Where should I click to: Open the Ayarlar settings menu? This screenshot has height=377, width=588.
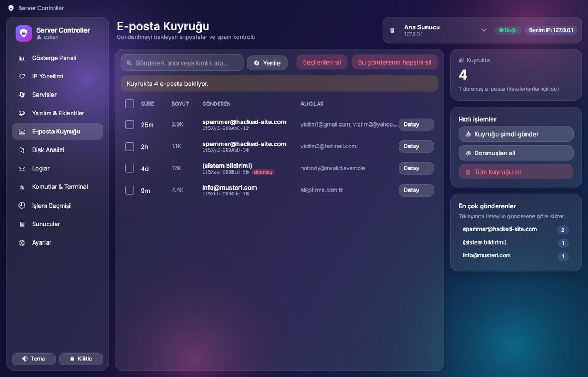coord(57,242)
